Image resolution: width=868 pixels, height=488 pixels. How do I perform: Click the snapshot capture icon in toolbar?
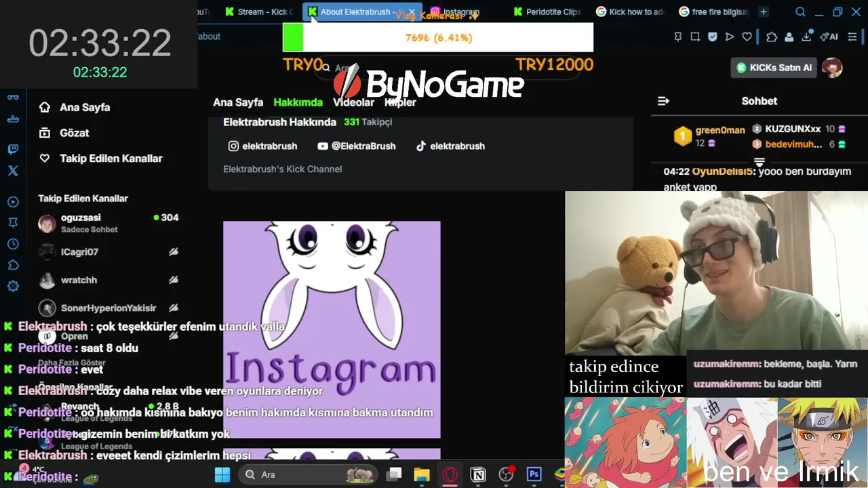coord(695,37)
